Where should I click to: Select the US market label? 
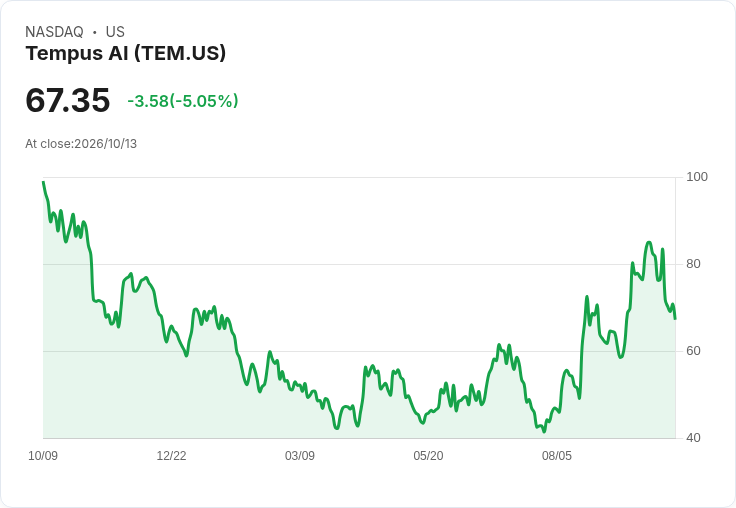(115, 32)
